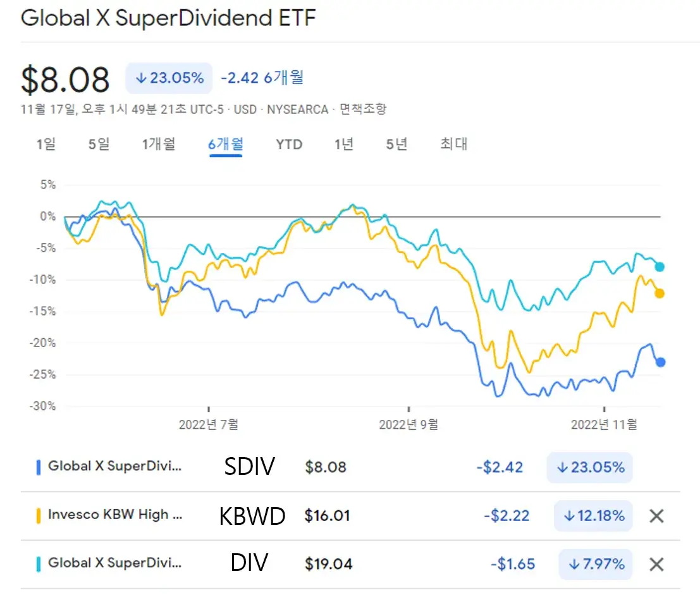Click the $16.01 price value

pos(327,516)
